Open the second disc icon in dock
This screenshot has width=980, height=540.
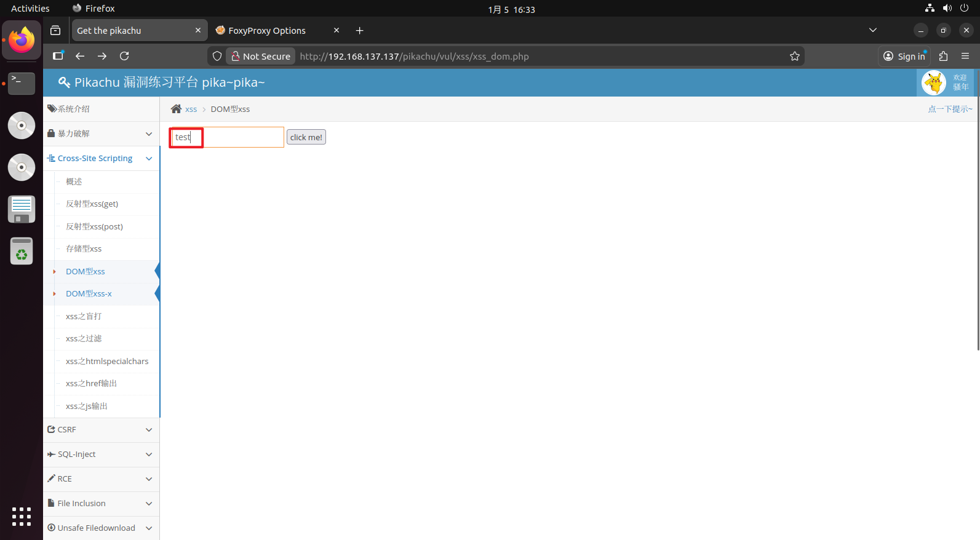22,167
